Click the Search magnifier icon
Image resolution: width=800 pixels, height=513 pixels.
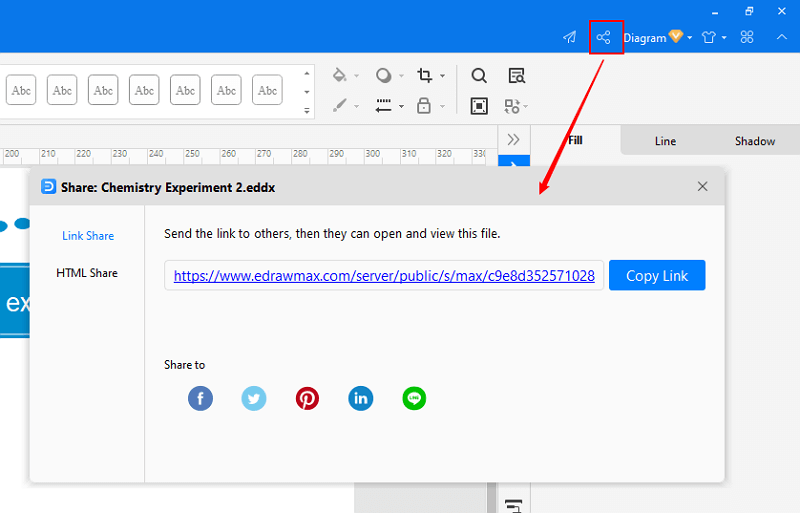(479, 76)
